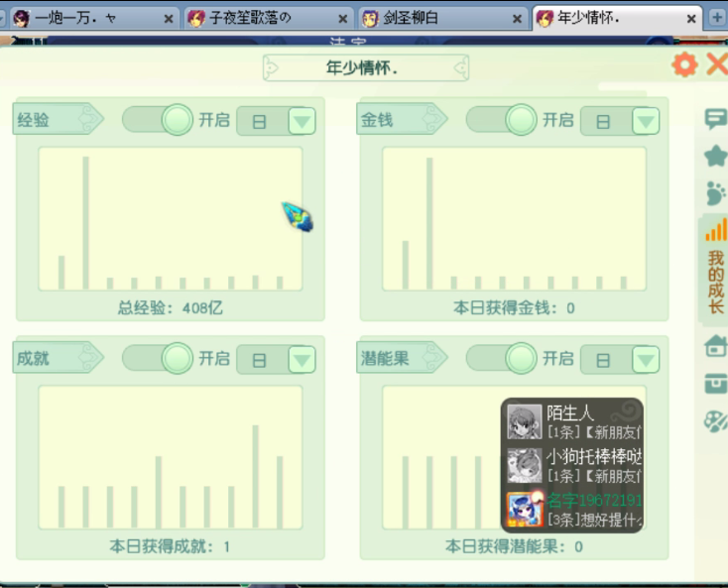Open the paw print pet icon
Screen dimensions: 728x588
(715, 193)
